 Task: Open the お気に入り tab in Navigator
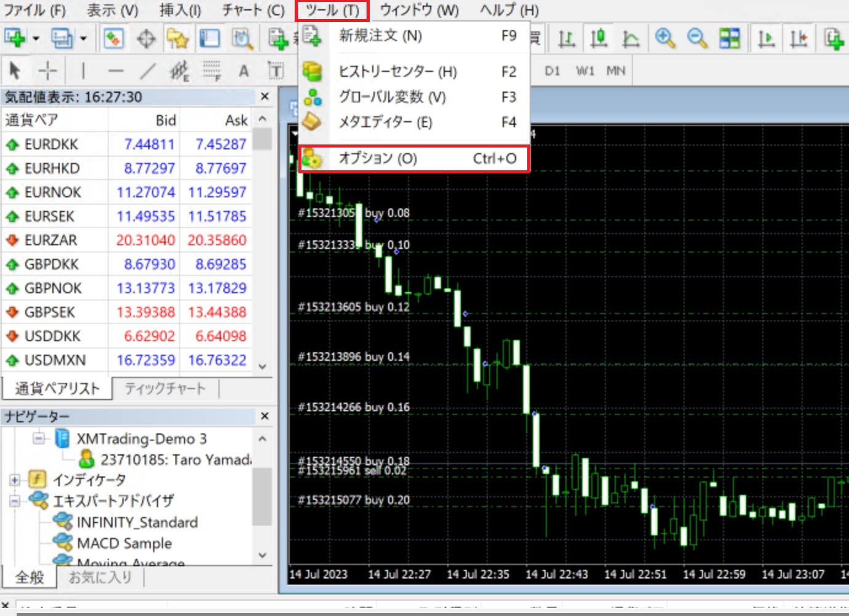tap(100, 577)
